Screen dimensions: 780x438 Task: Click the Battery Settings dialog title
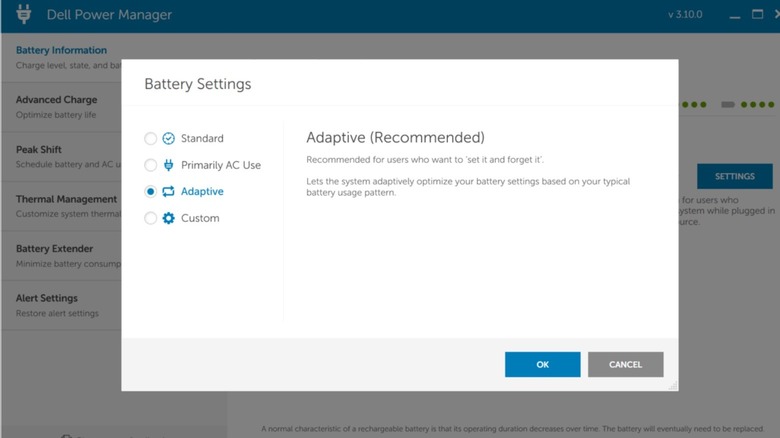tap(197, 84)
